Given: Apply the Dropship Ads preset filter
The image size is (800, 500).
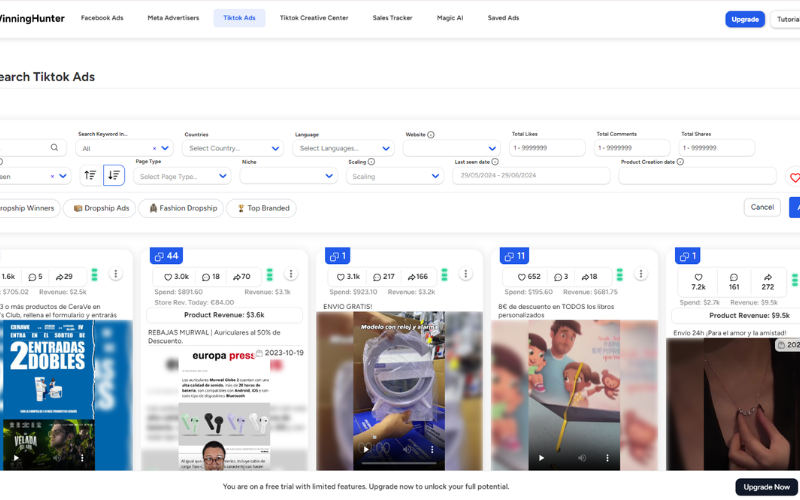Looking at the screenshot, I should [100, 208].
